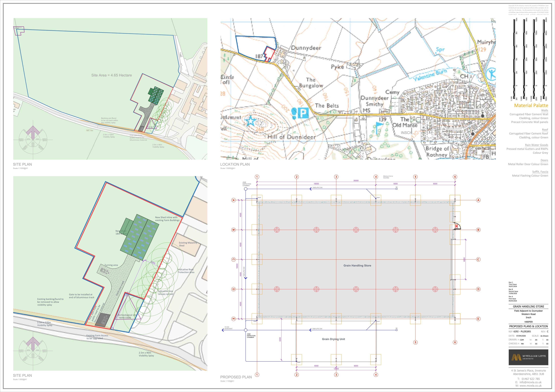Click the 'PROPOSED PLANS & LOCATION' drawing title
555x392 pixels.
528,326
